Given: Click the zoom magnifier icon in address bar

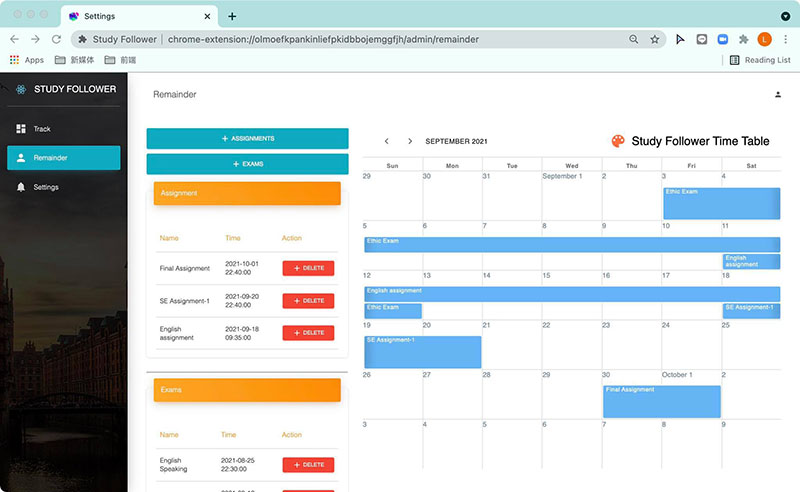Looking at the screenshot, I should coord(634,39).
